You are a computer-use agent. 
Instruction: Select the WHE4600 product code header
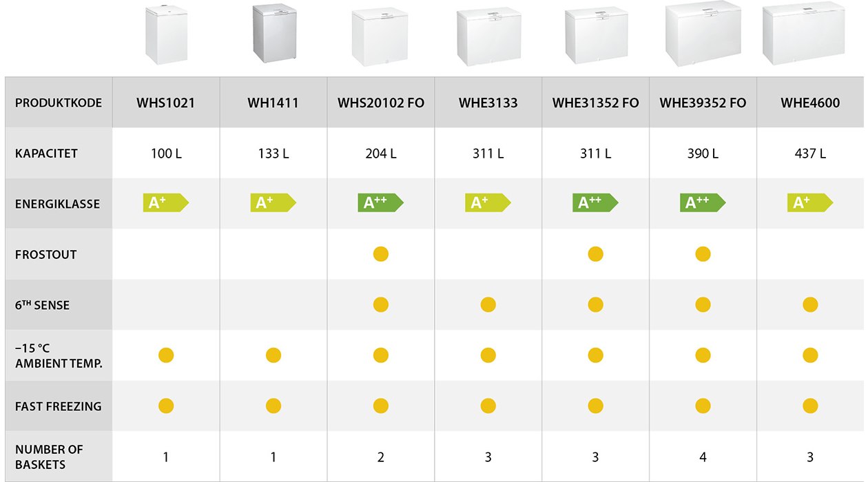pos(810,103)
